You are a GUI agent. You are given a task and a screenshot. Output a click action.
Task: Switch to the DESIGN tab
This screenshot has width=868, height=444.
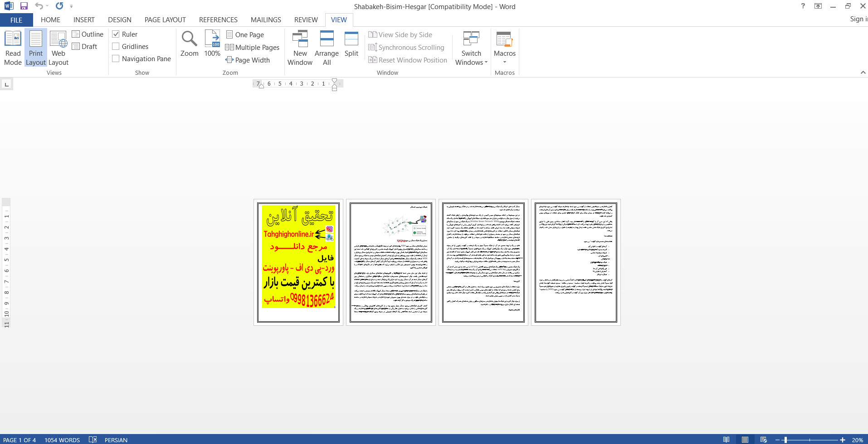[120, 20]
